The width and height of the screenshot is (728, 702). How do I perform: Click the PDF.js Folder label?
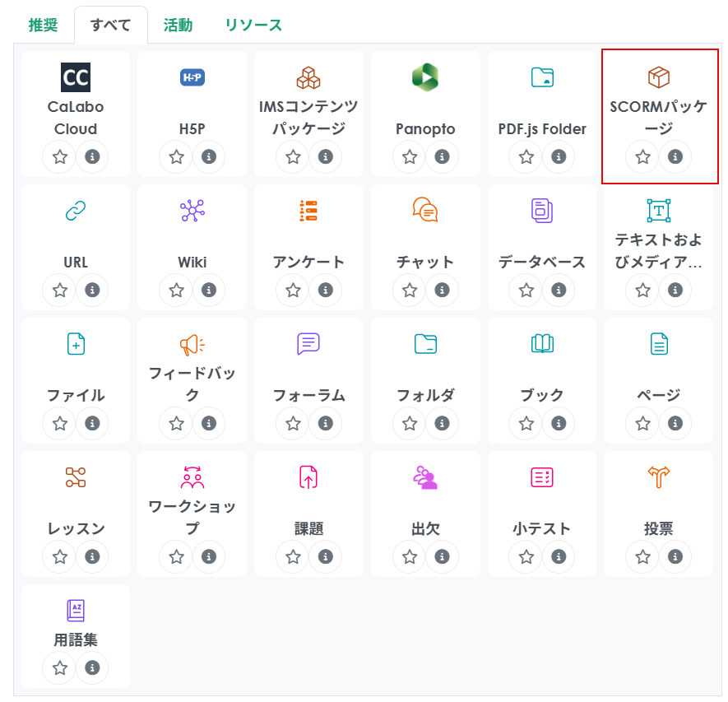(x=542, y=129)
